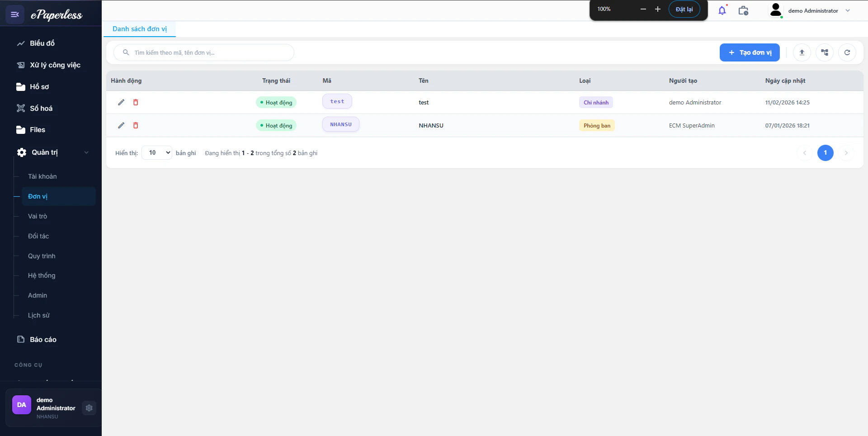Switch to Danh sách đơn vị tab
868x436 pixels.
click(140, 29)
